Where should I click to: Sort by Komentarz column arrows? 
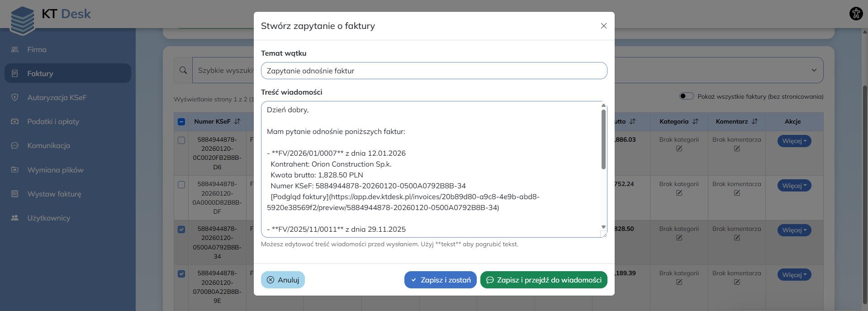(x=754, y=121)
